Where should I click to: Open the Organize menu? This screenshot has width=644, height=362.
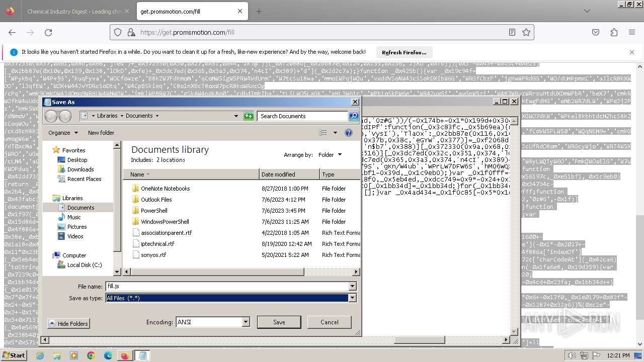[63, 133]
